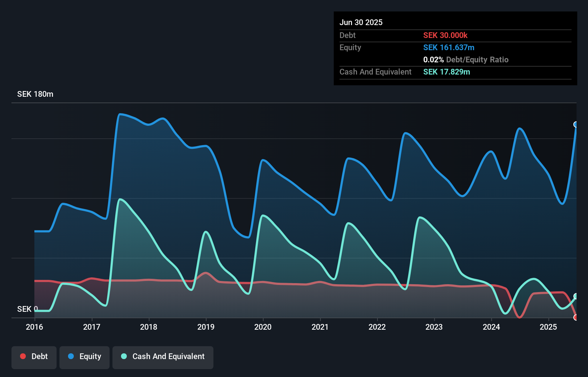Select the Equity endpoint marker on the chart

coord(576,125)
